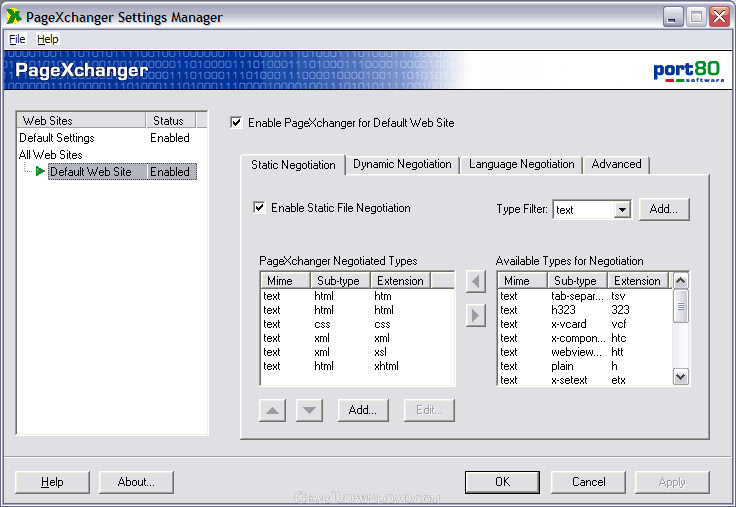
Task: Select negotiated type row css
Action: click(x=357, y=324)
